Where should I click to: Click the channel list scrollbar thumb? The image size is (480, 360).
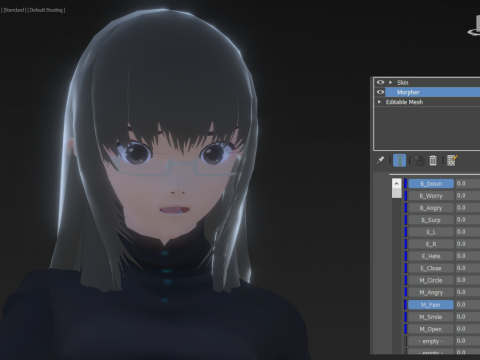396,193
